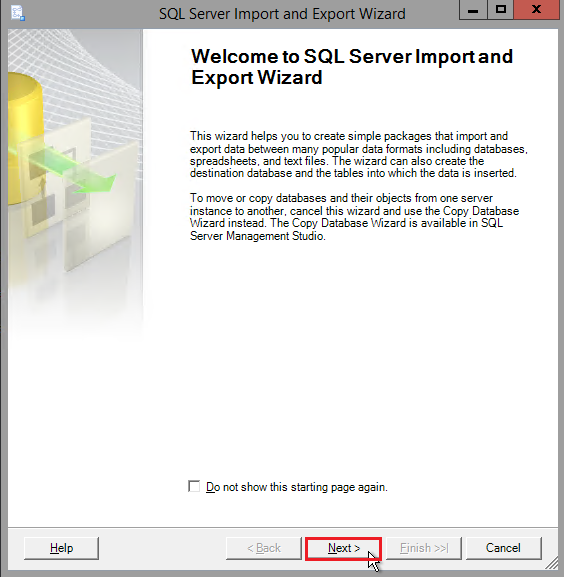Close the wizard with the red X
Image resolution: width=564 pixels, height=577 pixels.
click(x=536, y=10)
